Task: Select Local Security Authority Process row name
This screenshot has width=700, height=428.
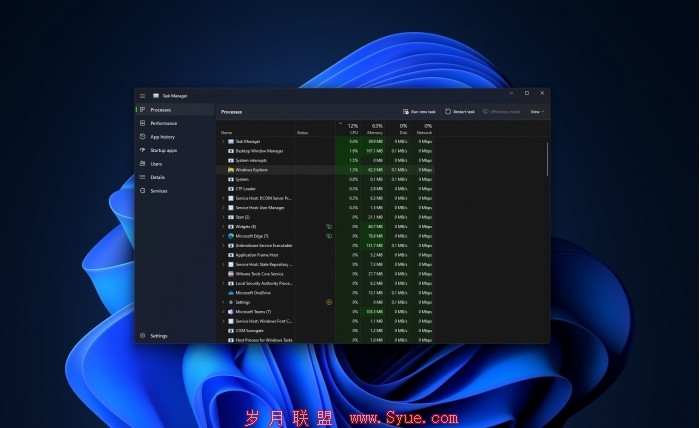Action: (x=264, y=283)
